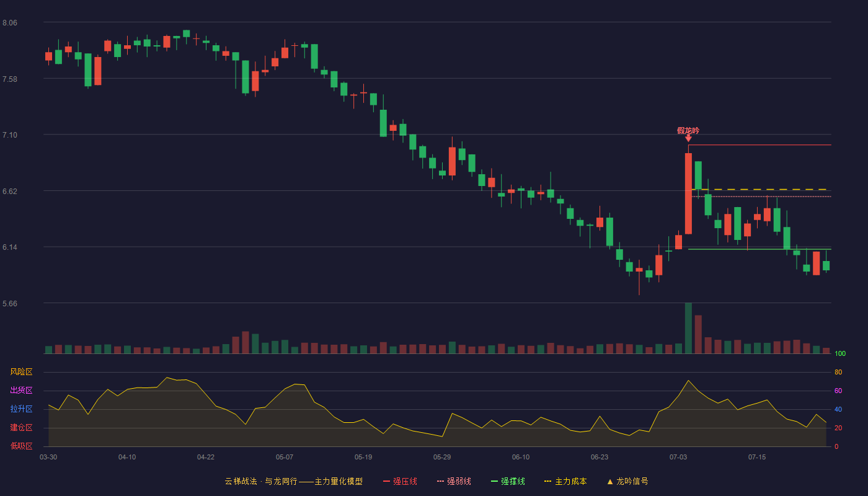The image size is (868, 496).
Task: Toggle the 主力成本 legend entry
Action: (565, 481)
